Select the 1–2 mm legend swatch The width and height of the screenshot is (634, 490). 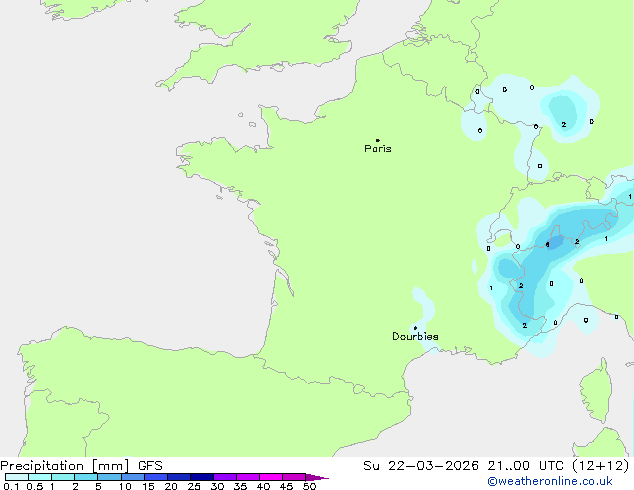click(63, 477)
